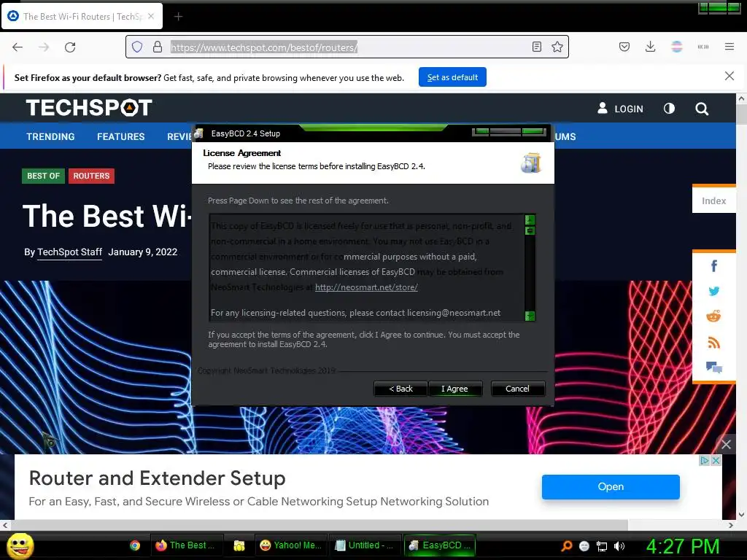Click the page vertical scrollbar down arrow
The height and width of the screenshot is (560, 747).
741,514
